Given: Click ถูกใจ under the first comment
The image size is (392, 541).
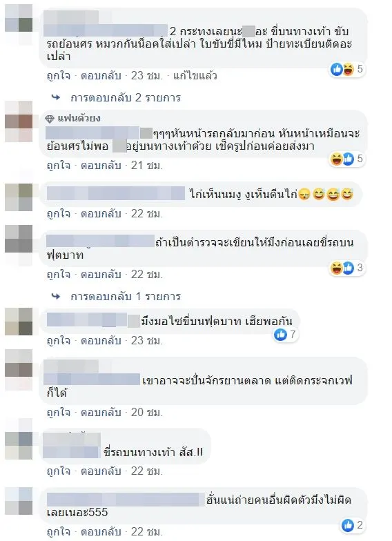Looking at the screenshot, I should [58, 76].
